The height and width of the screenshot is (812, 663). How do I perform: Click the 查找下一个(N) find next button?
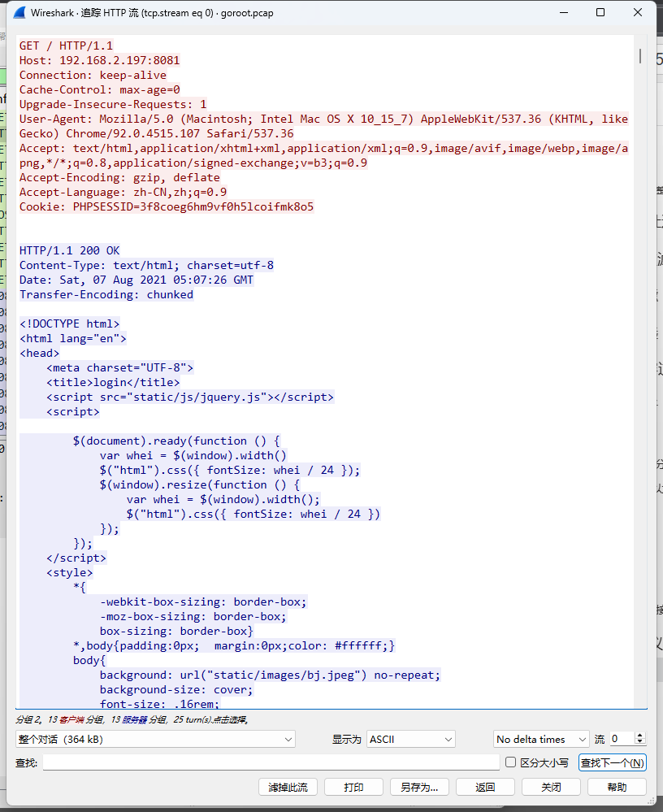[613, 762]
